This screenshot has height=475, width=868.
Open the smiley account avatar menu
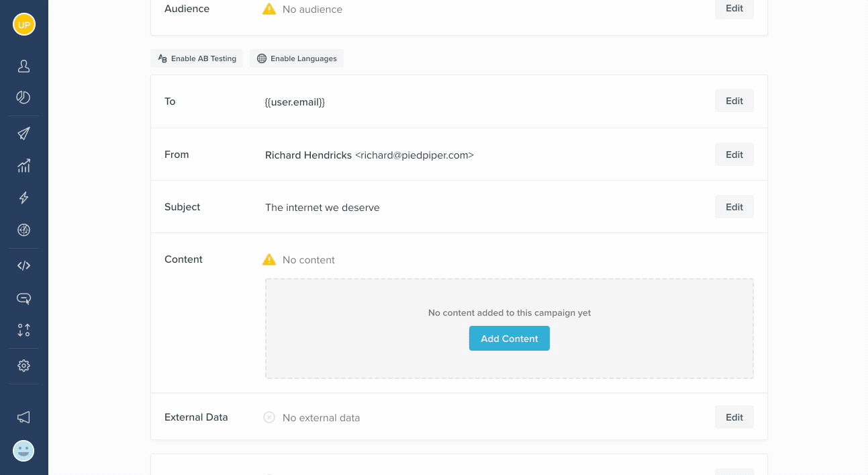coord(23,450)
